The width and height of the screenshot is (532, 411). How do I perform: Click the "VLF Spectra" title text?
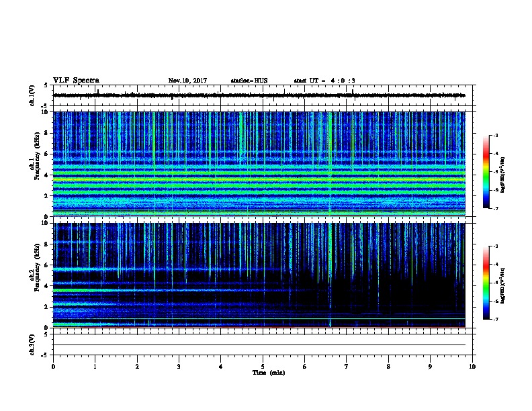(x=76, y=81)
